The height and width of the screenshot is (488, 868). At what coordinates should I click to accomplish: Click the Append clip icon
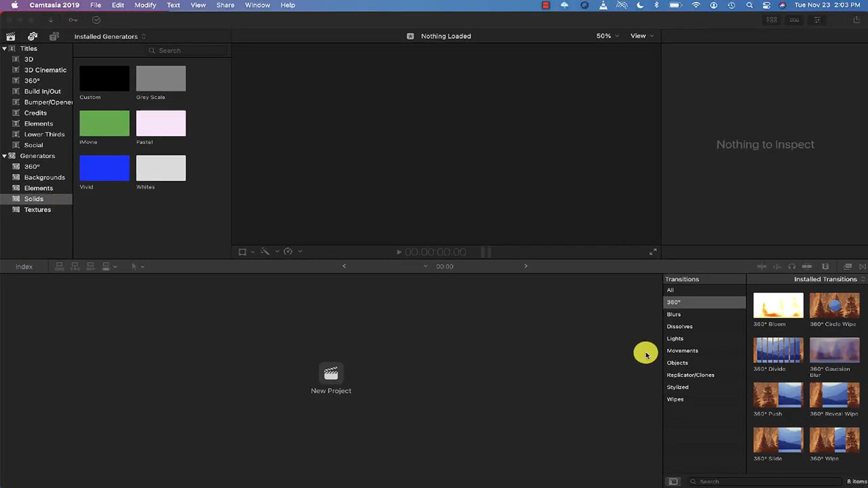[x=90, y=267]
